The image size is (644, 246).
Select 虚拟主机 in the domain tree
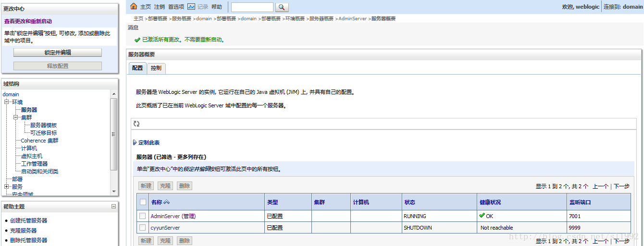[x=32, y=156]
